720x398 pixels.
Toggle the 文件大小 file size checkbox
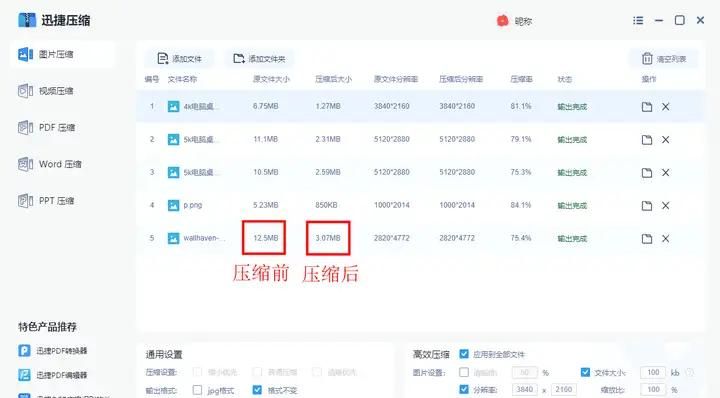[585, 372]
